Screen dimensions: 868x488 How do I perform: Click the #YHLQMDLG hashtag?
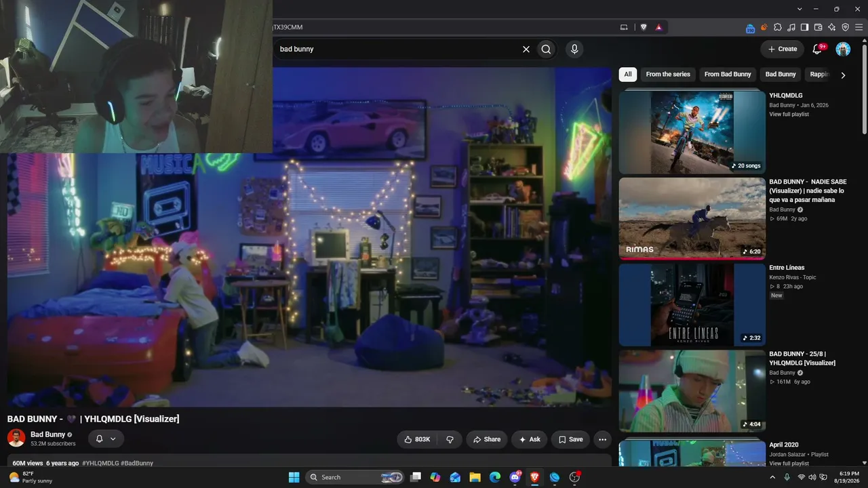click(x=100, y=464)
